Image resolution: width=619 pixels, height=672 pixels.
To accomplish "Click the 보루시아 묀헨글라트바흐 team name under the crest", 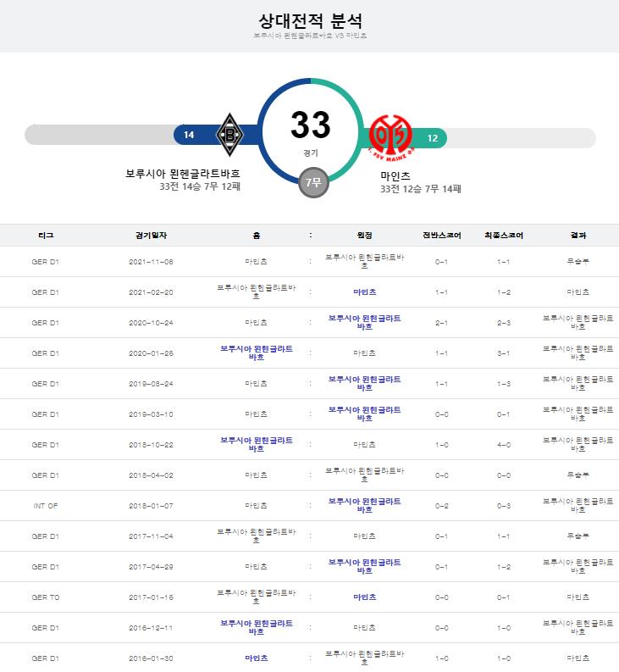I will coord(183,174).
